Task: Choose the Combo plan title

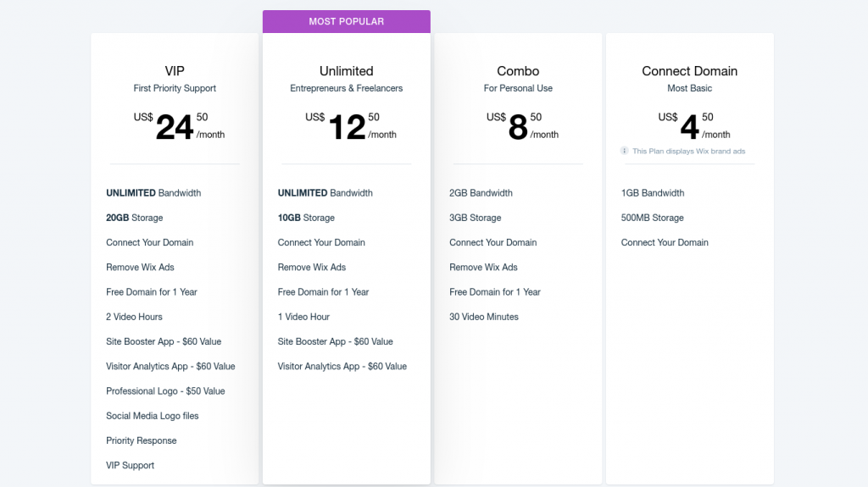Action: click(x=518, y=71)
